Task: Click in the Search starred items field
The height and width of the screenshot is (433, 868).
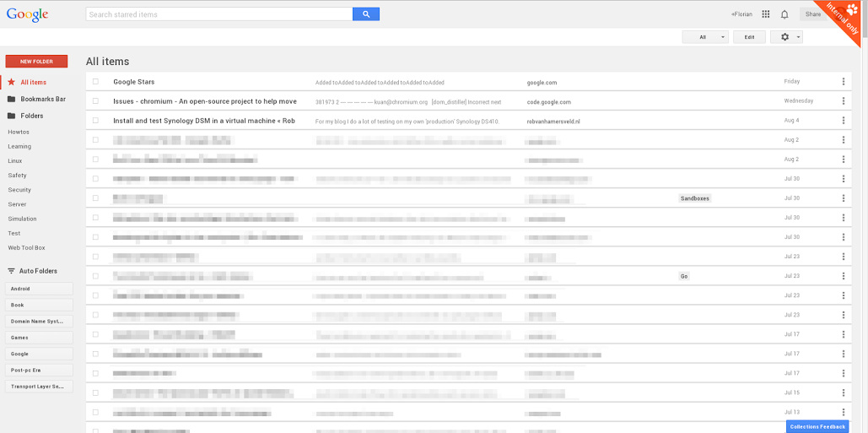Action: [x=219, y=14]
